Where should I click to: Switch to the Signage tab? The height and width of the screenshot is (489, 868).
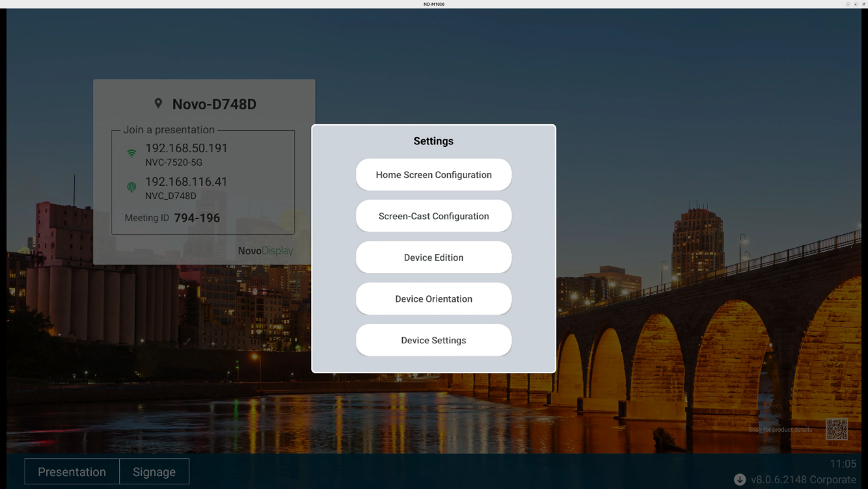154,471
